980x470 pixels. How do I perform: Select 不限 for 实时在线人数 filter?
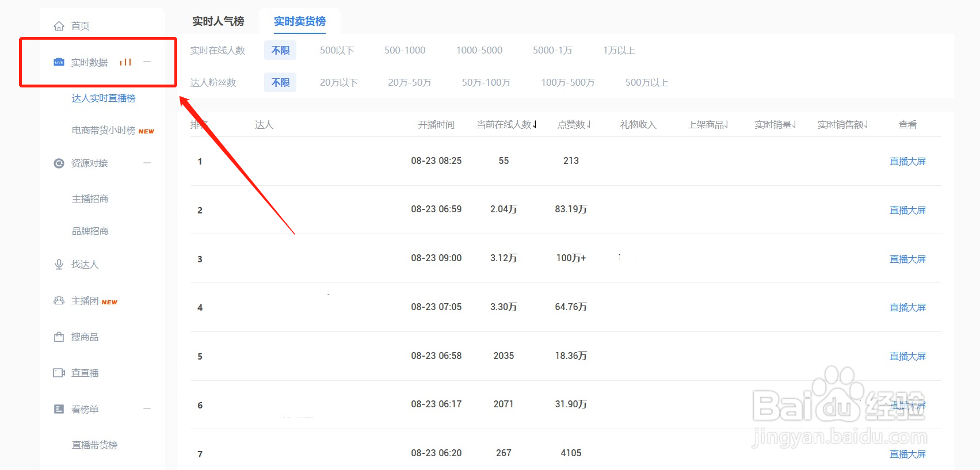[280, 51]
